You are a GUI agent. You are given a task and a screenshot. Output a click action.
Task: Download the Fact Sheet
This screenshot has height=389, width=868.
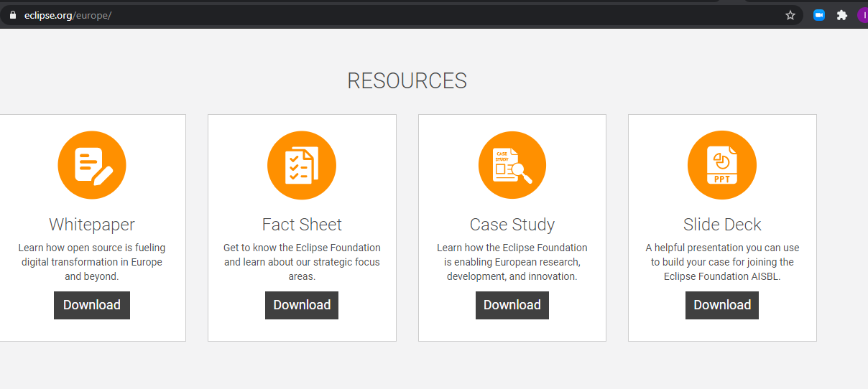click(x=302, y=305)
